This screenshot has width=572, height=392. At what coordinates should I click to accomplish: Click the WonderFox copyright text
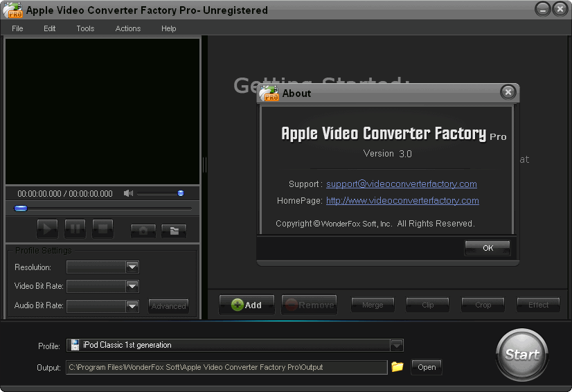pyautogui.click(x=375, y=224)
